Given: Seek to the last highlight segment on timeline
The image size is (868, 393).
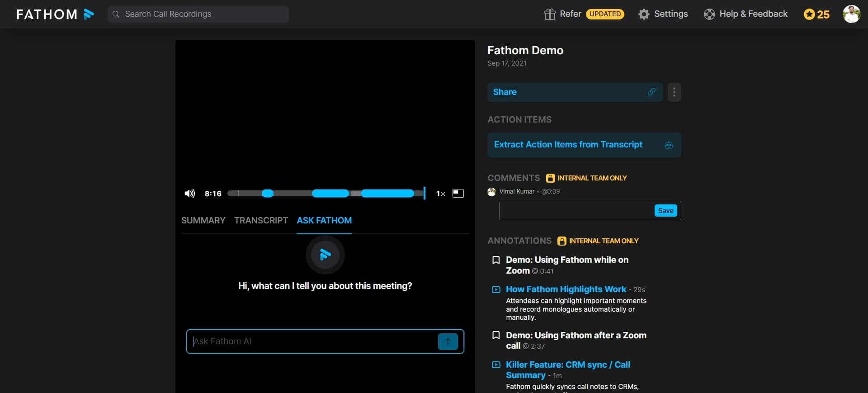Looking at the screenshot, I should (387, 194).
